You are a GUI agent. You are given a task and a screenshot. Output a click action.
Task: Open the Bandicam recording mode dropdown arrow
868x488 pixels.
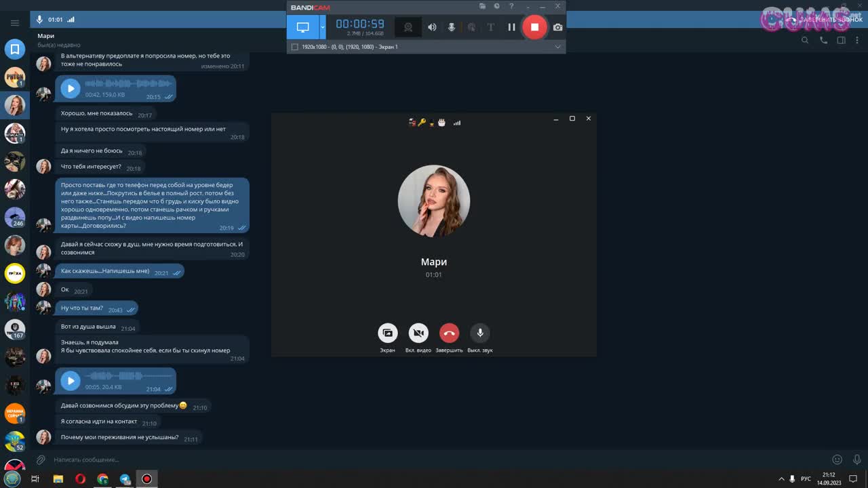[x=323, y=27]
